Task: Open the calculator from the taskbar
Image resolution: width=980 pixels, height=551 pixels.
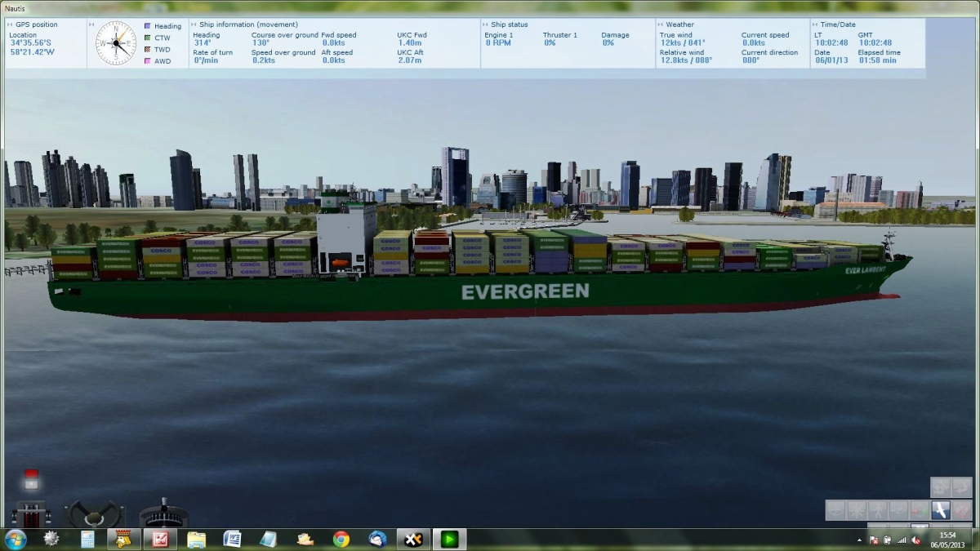Action: [x=87, y=539]
